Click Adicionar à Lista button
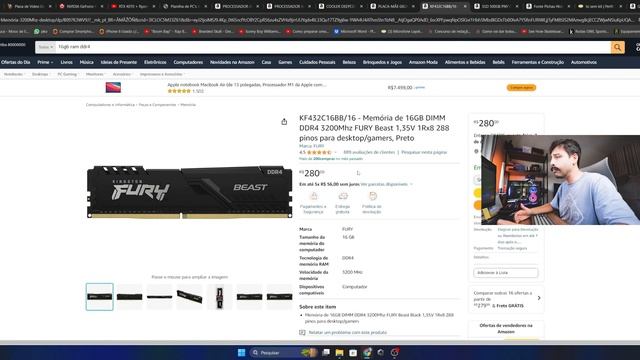The image size is (640, 360). pyautogui.click(x=506, y=273)
